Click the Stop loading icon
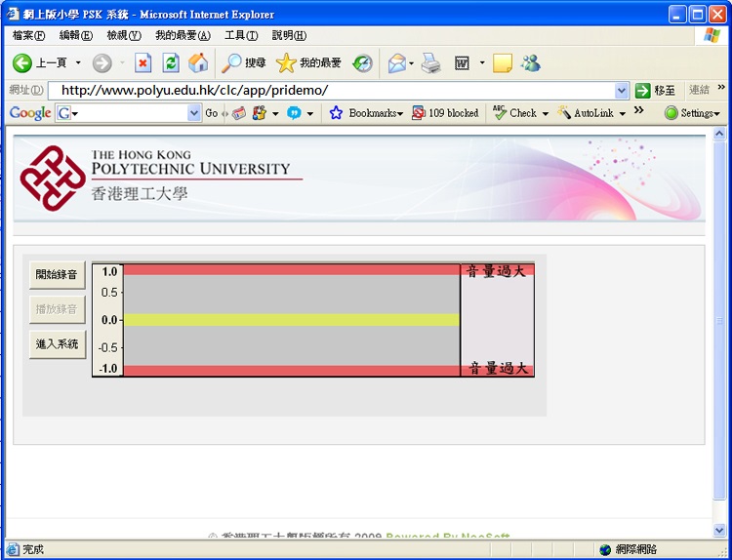This screenshot has height=560, width=732. [142, 63]
